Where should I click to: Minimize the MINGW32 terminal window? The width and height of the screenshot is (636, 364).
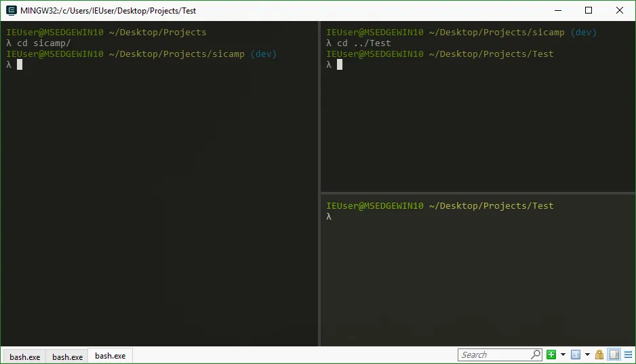click(x=557, y=10)
